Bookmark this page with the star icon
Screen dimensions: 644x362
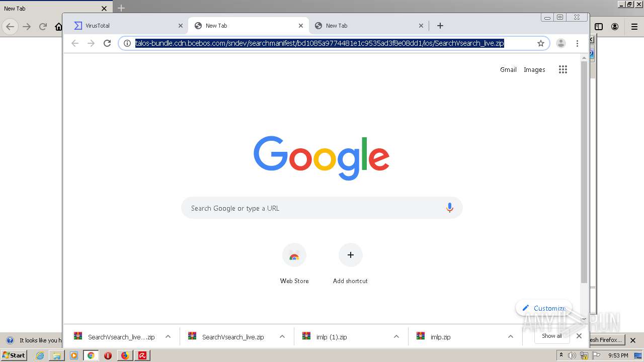pos(541,43)
